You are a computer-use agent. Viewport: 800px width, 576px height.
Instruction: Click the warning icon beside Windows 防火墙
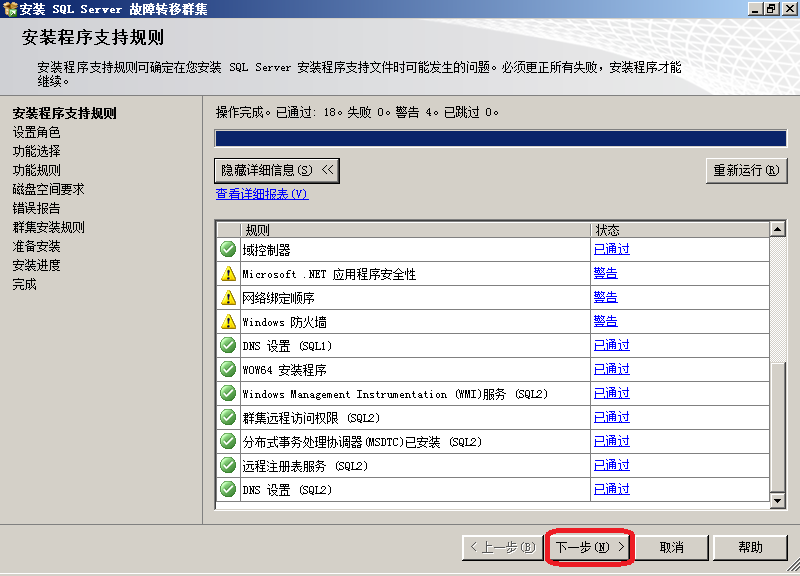coord(228,322)
